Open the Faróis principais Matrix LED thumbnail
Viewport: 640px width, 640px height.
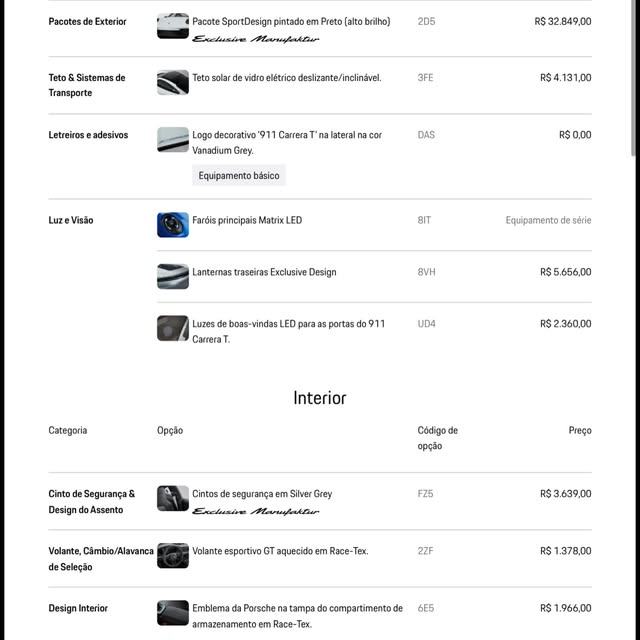click(173, 225)
